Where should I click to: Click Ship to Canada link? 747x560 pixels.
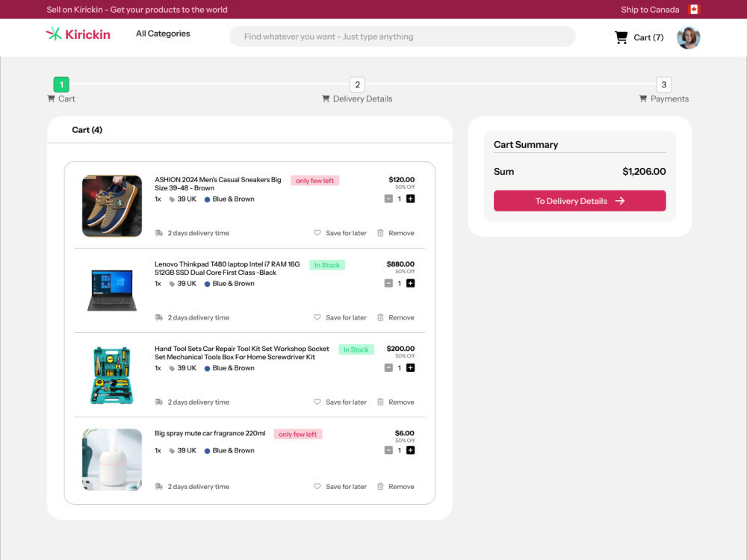click(650, 10)
